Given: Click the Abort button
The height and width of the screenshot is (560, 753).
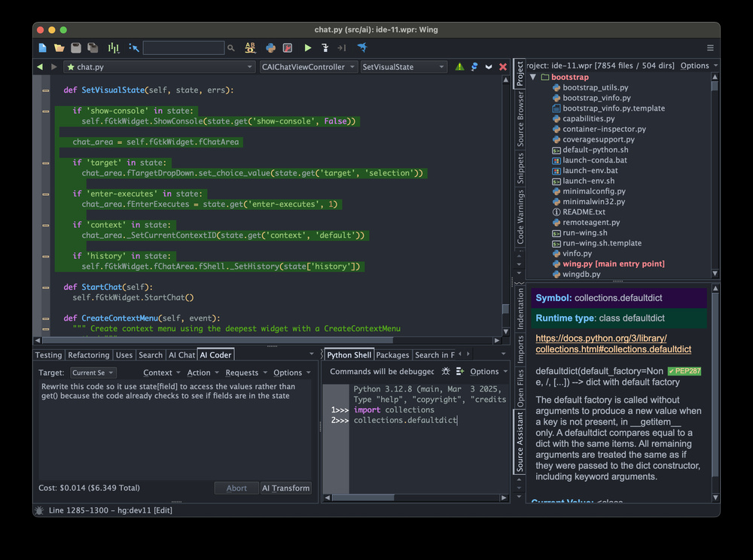Looking at the screenshot, I should 236,488.
